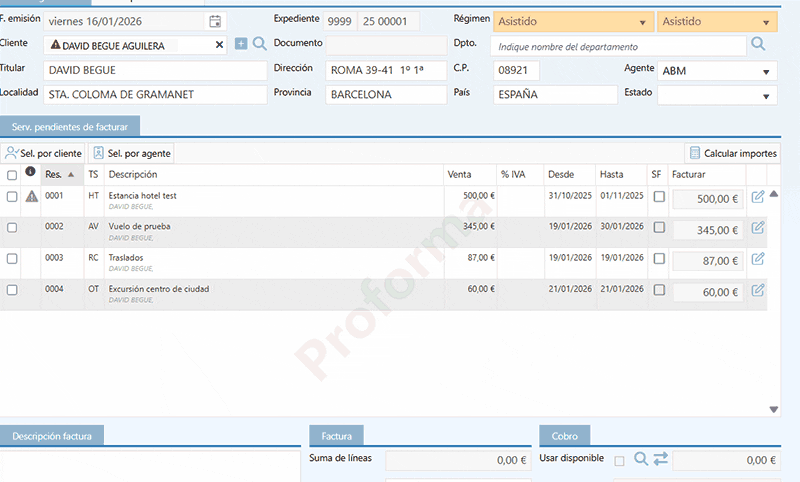Tick the select-all checkbox in table header
The height and width of the screenshot is (482, 800).
pyautogui.click(x=12, y=176)
